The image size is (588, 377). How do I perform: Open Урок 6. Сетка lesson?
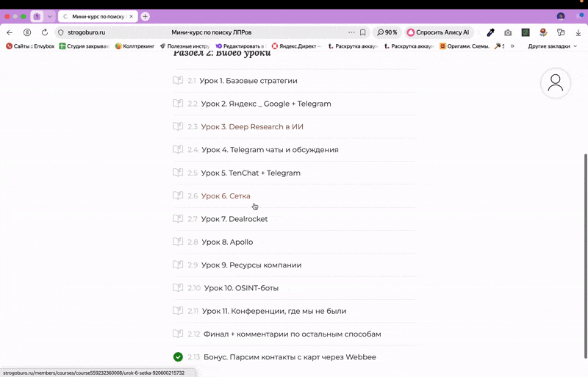coord(226,195)
